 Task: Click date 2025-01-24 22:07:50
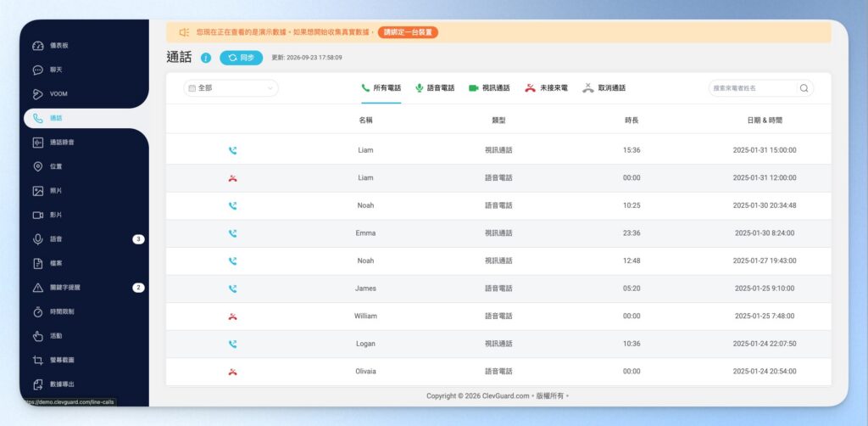[765, 344]
